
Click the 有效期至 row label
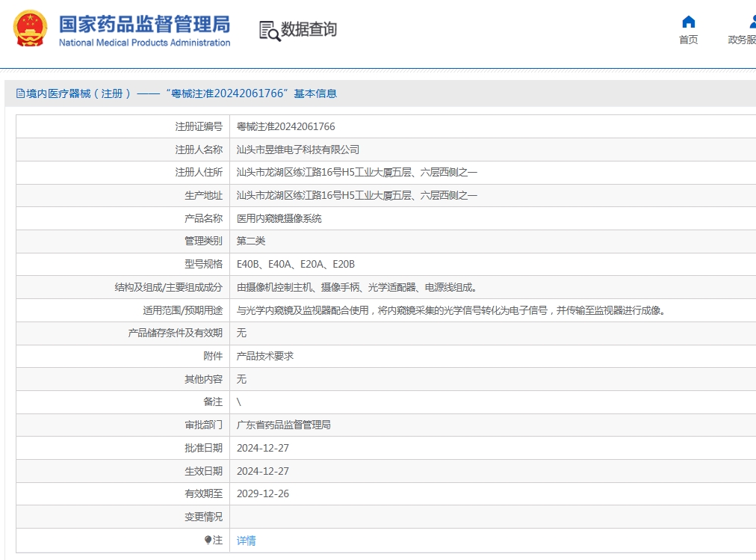click(x=203, y=494)
